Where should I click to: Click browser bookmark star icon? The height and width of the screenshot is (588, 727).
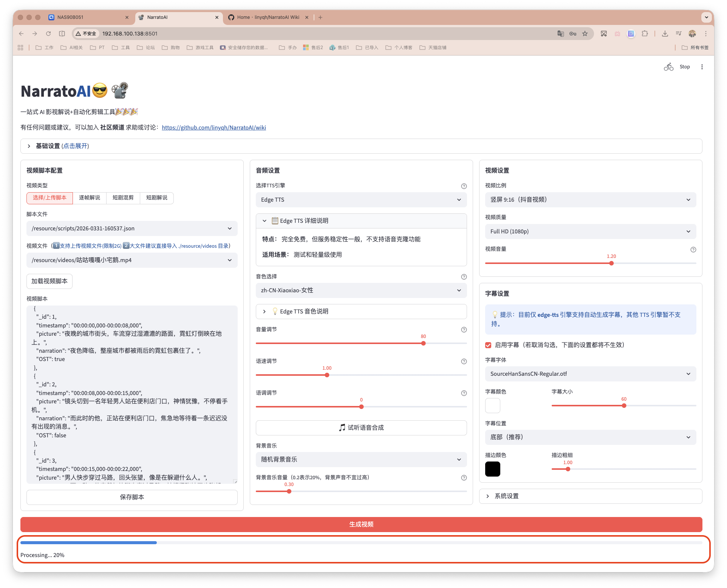pos(585,34)
